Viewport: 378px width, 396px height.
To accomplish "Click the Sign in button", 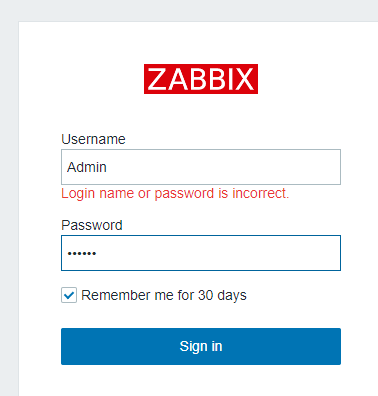I will [201, 346].
